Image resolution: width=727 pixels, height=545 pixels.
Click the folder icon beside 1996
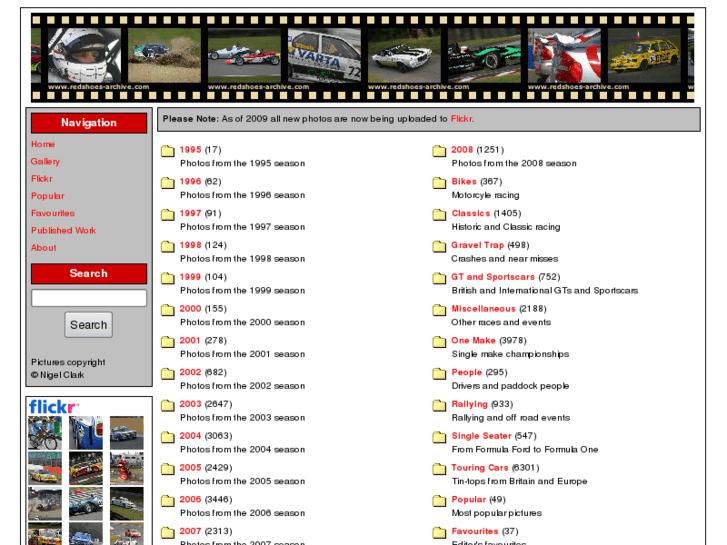pos(167,183)
